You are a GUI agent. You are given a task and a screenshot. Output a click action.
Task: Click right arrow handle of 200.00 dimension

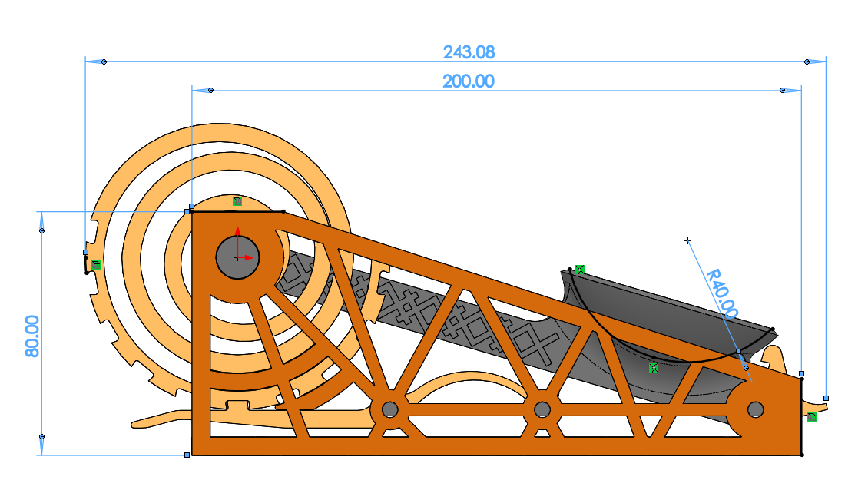point(782,91)
